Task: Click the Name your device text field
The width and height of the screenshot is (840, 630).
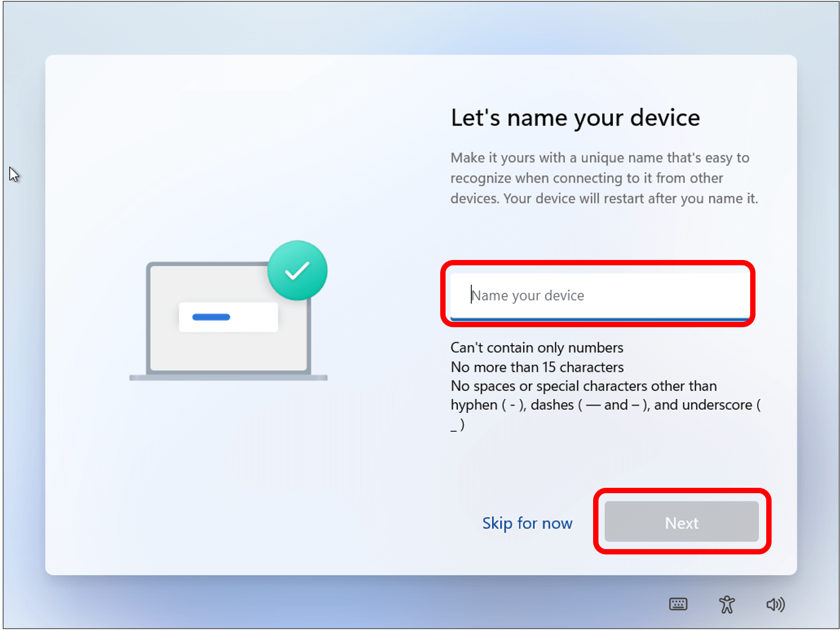Action: click(600, 296)
